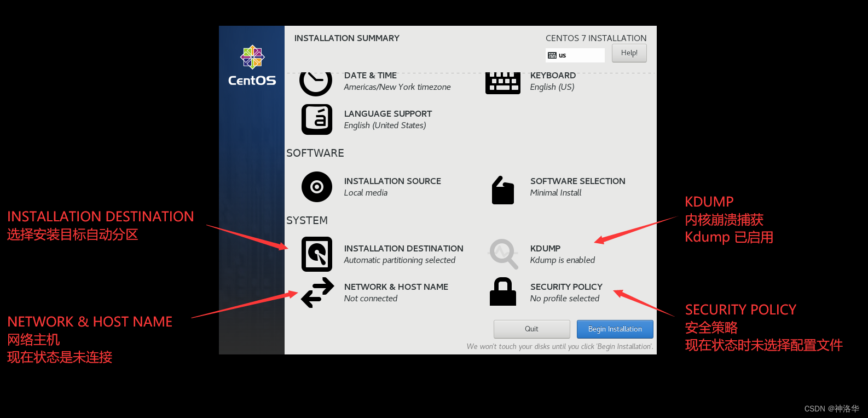The height and width of the screenshot is (418, 868).
Task: Click 'Automatic partitioning selected' status text
Action: click(400, 260)
